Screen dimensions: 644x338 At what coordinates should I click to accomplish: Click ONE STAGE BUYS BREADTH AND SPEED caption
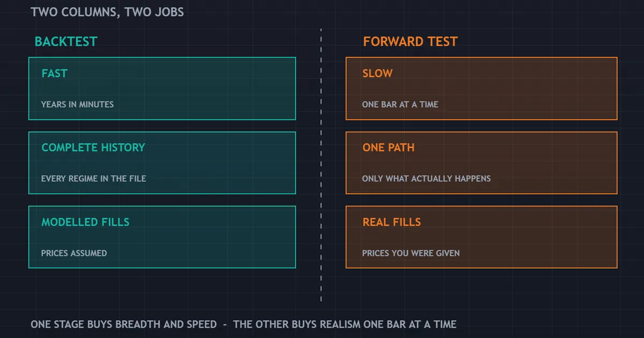[x=124, y=325]
